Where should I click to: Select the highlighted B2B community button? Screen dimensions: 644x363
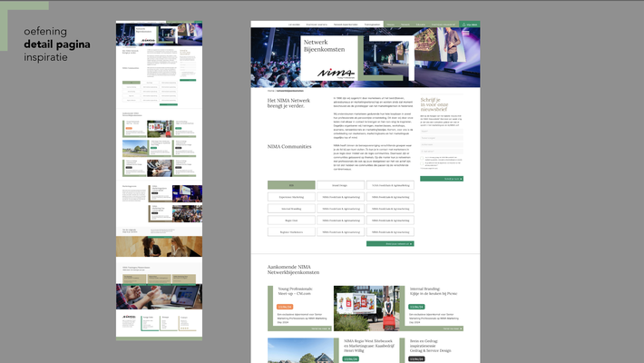pyautogui.click(x=291, y=185)
